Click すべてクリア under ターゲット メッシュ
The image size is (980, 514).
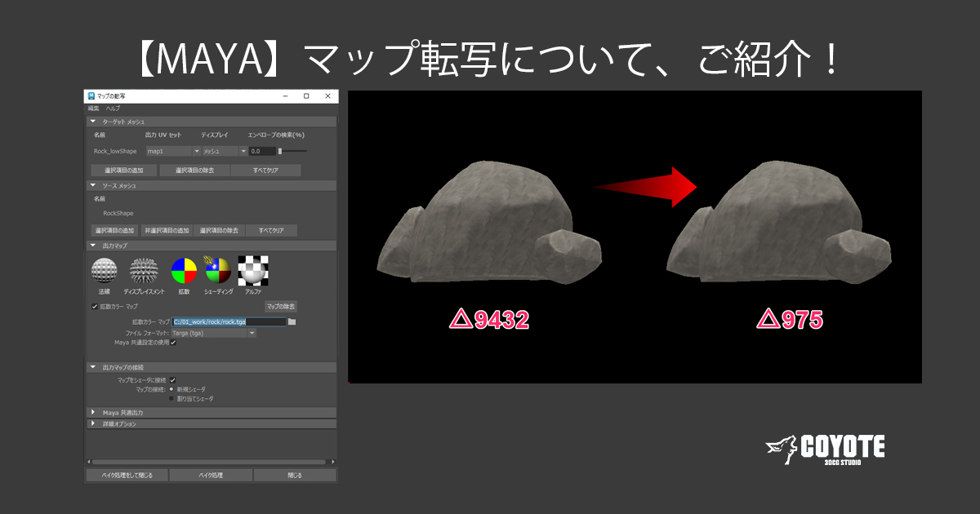click(x=265, y=171)
